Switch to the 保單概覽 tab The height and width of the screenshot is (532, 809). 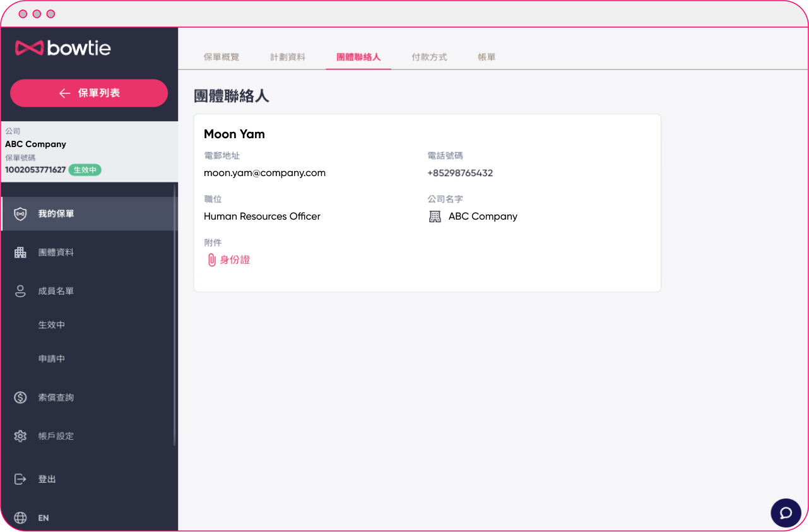[x=222, y=56]
